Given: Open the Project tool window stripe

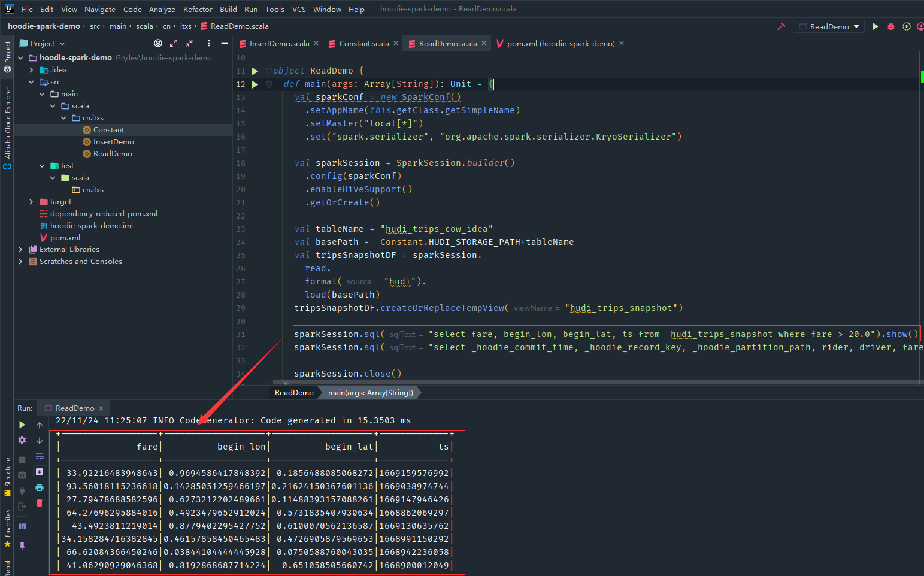Looking at the screenshot, I should 7,56.
